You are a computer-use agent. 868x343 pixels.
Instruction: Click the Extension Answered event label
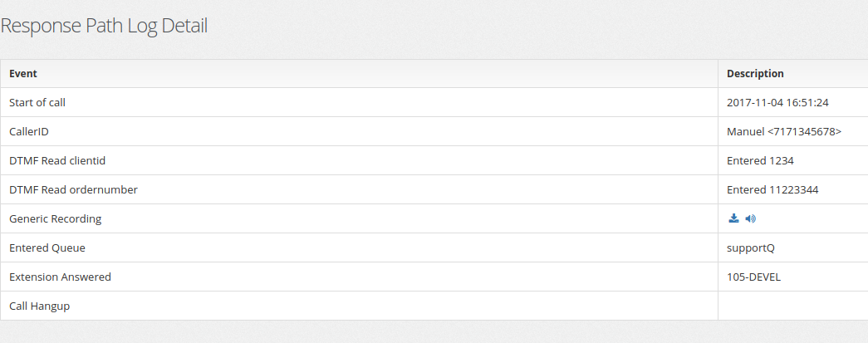pyautogui.click(x=60, y=277)
